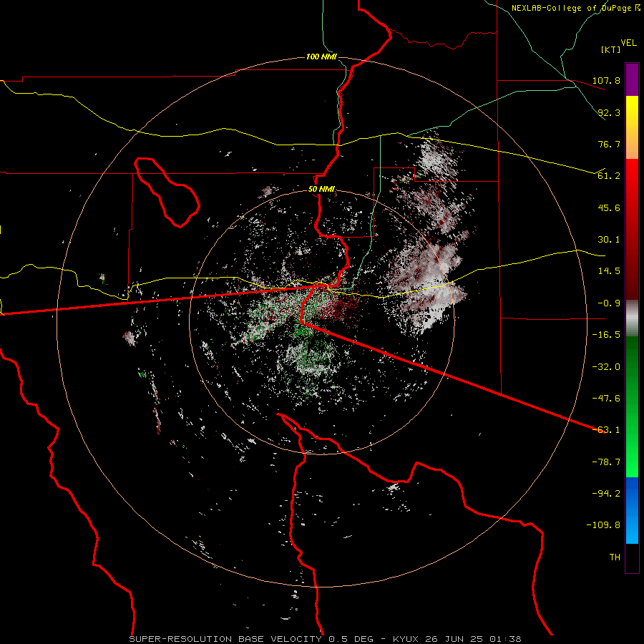
Task: Click the bright green segment of the color bar
Action: point(632,406)
